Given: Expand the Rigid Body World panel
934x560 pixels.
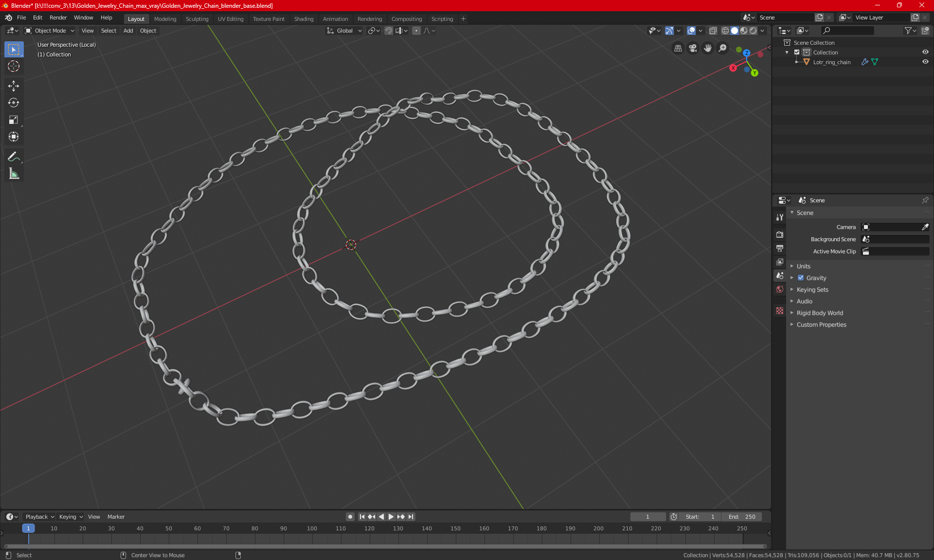Looking at the screenshot, I should [x=820, y=313].
